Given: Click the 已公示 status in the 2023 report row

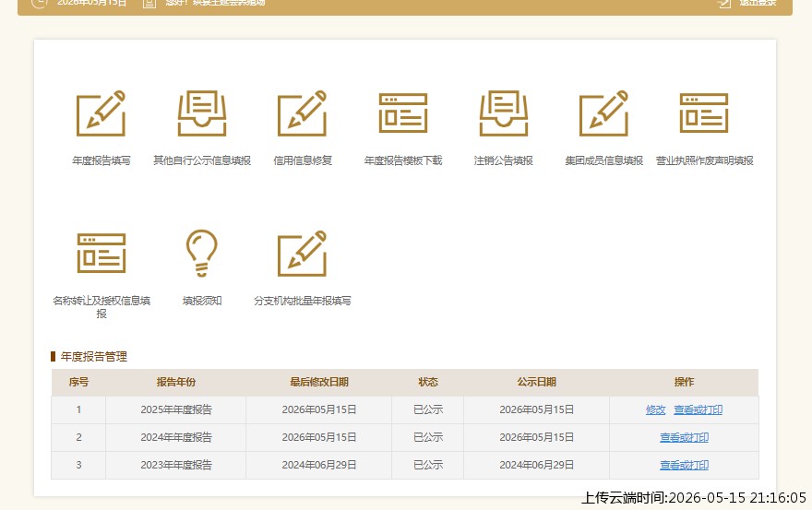Looking at the screenshot, I should [x=428, y=465].
